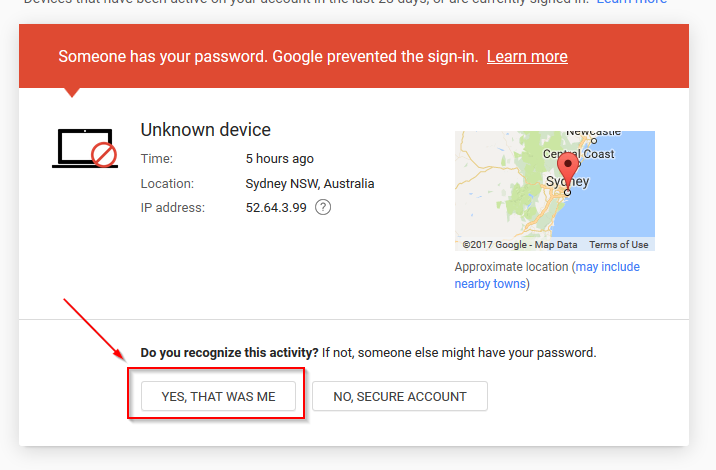716x470 pixels.
Task: Click the Approximate location caption text
Action: tap(510, 268)
